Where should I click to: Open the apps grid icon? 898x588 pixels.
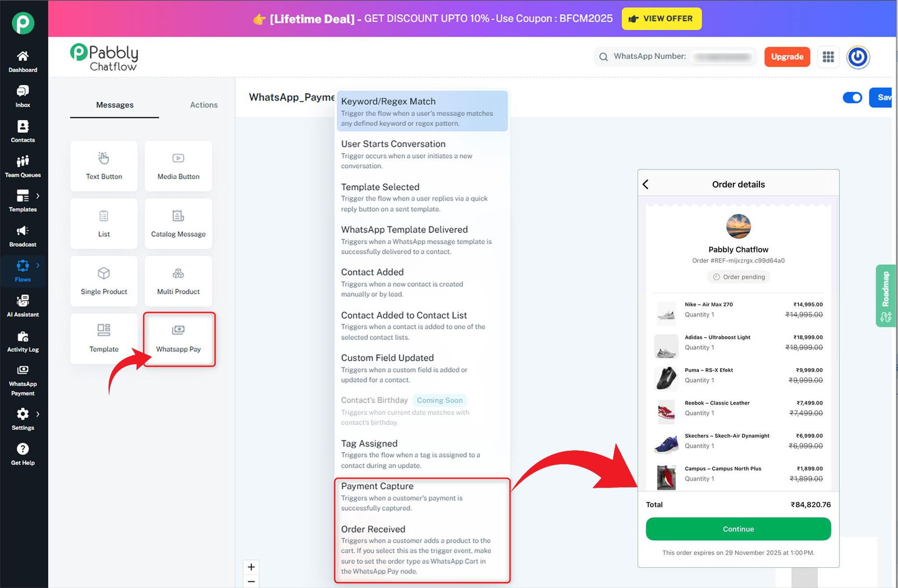(828, 57)
